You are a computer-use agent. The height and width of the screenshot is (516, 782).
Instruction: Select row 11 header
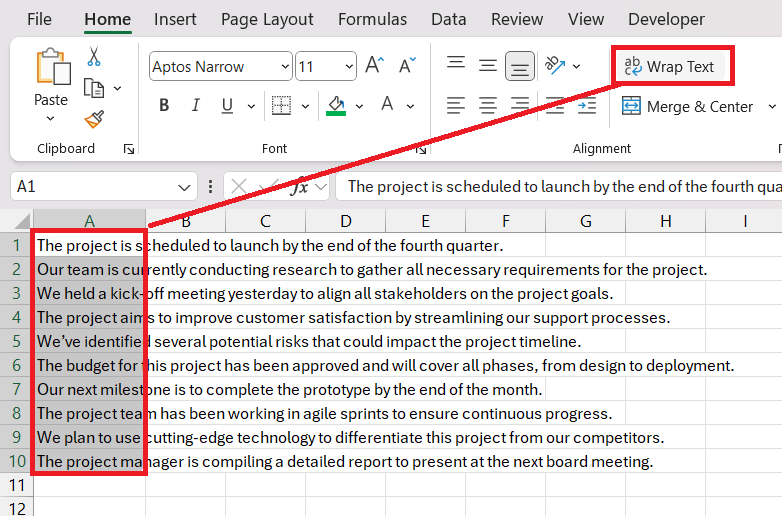(x=16, y=485)
